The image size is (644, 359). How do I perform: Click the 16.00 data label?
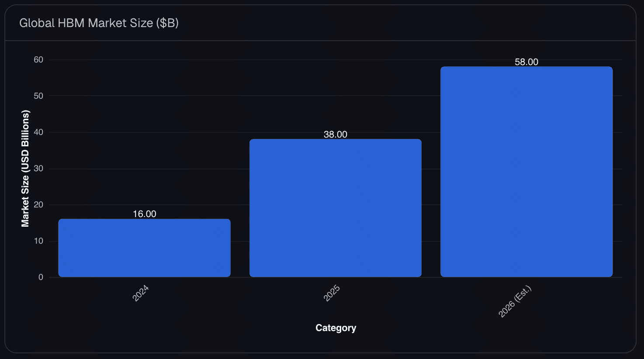[145, 214]
